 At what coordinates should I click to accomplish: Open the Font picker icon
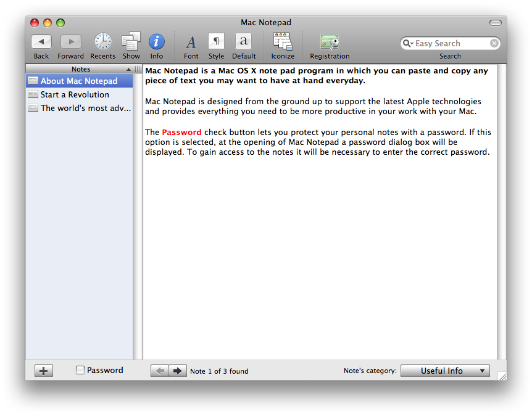pos(191,42)
